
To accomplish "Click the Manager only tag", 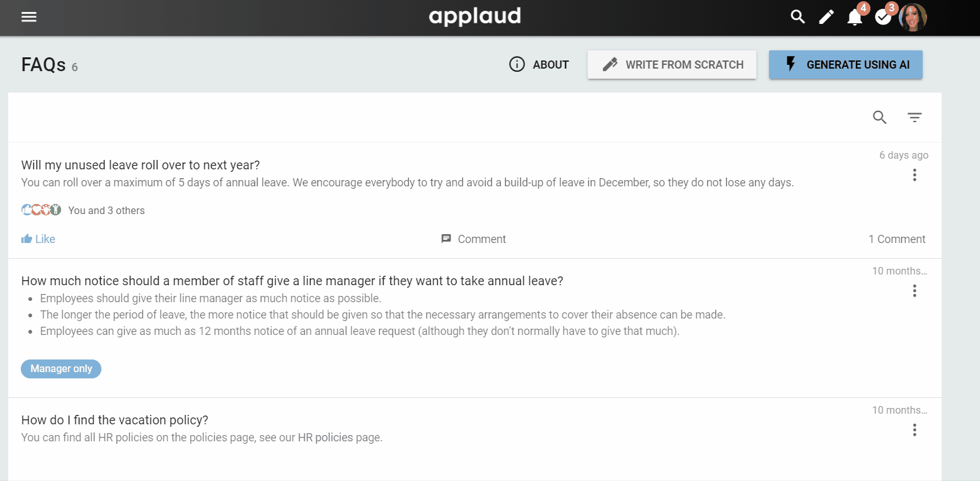I will (x=61, y=369).
